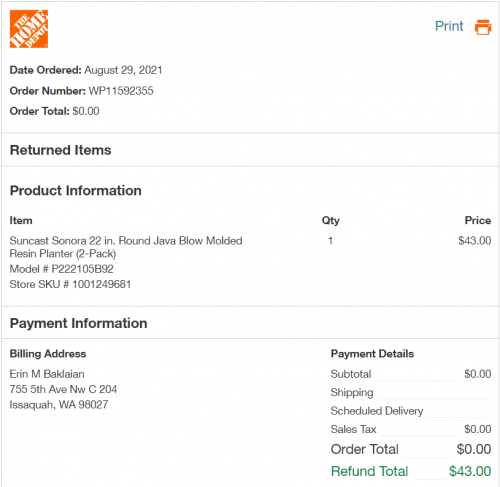The image size is (500, 487).
Task: Click the Price column header
Action: tap(478, 220)
